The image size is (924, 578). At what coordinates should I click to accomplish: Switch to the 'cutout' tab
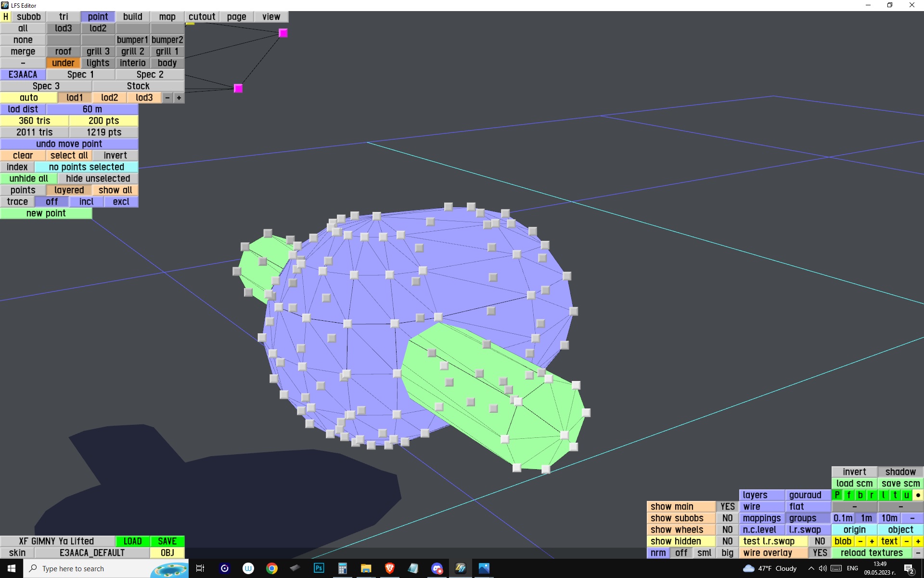coord(202,17)
